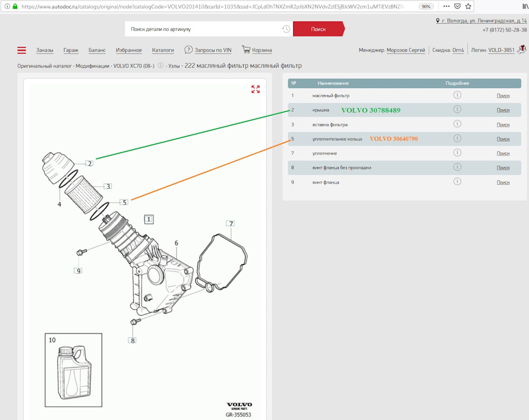Click the gift icon beside login
Image resolution: width=529 pixels, height=420 pixels.
(522, 49)
